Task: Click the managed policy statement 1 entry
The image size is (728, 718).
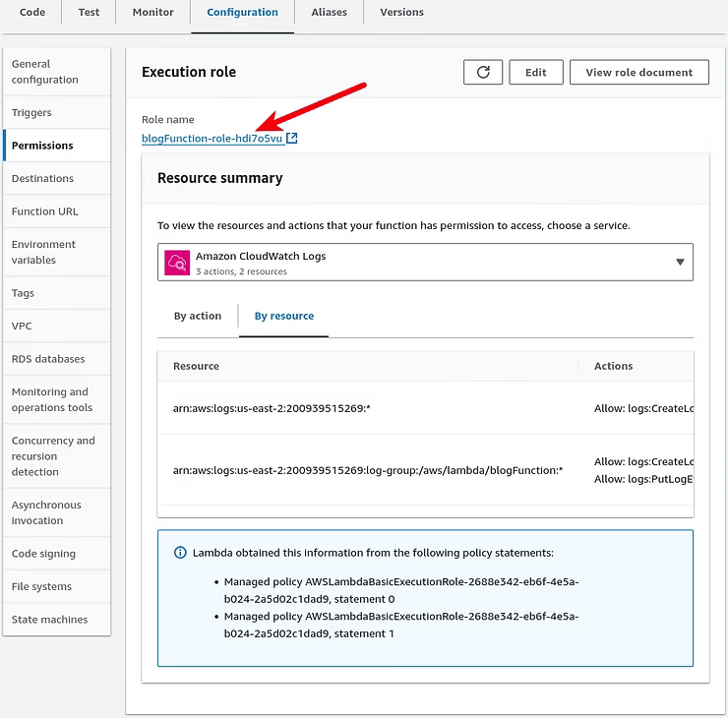Action: pyautogui.click(x=401, y=625)
